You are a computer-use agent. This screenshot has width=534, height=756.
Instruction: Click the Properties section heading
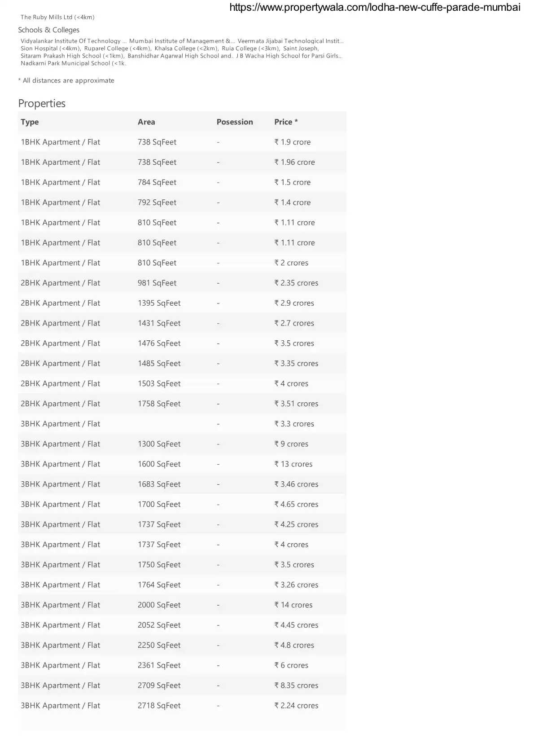tap(42, 104)
